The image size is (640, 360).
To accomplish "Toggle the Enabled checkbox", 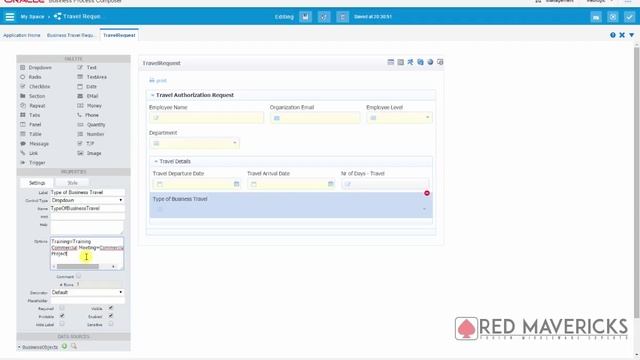I will tap(111, 316).
